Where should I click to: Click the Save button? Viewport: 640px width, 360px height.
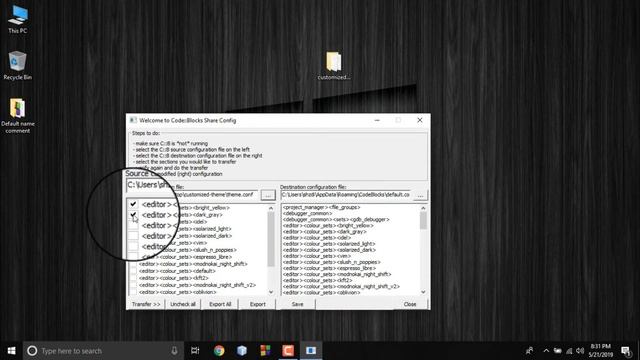click(x=298, y=304)
